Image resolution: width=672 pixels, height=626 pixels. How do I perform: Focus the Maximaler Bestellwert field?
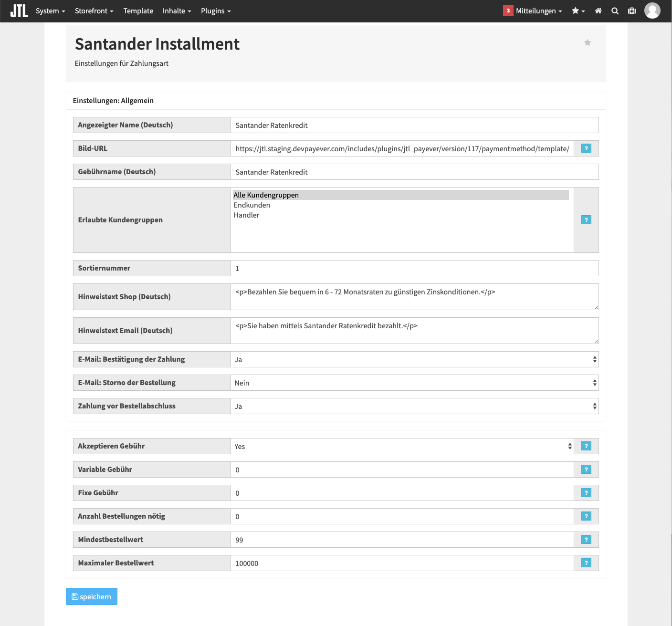(402, 563)
